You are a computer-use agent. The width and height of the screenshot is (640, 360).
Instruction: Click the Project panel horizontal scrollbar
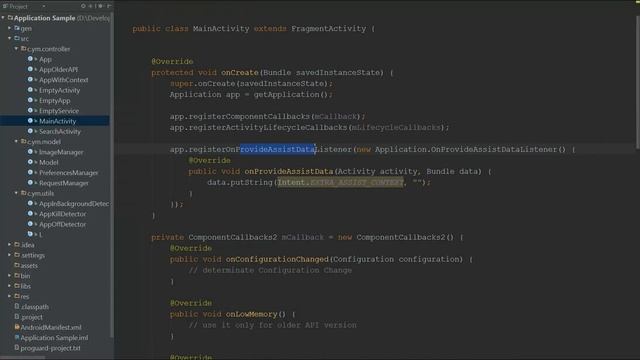pyautogui.click(x=22, y=358)
